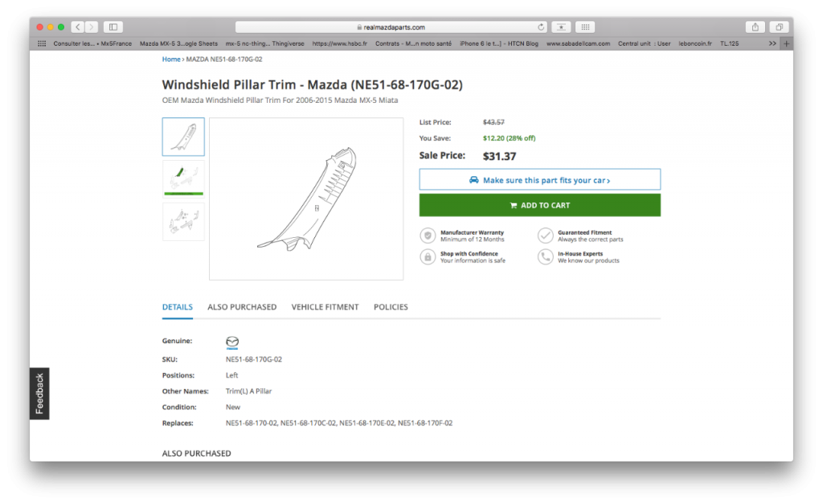Select the POLICIES tab

[391, 307]
